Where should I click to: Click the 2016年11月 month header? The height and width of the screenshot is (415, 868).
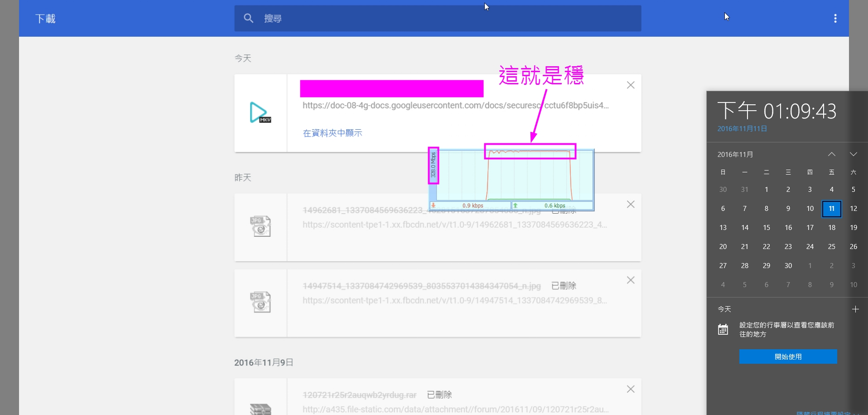(735, 154)
